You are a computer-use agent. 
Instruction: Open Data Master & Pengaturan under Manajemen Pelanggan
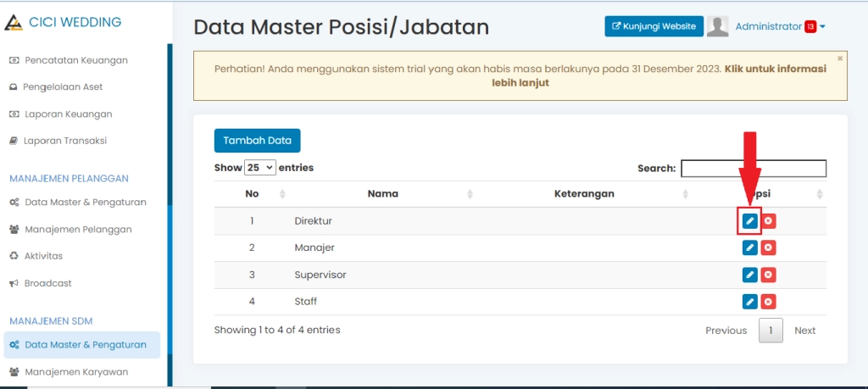[78, 202]
